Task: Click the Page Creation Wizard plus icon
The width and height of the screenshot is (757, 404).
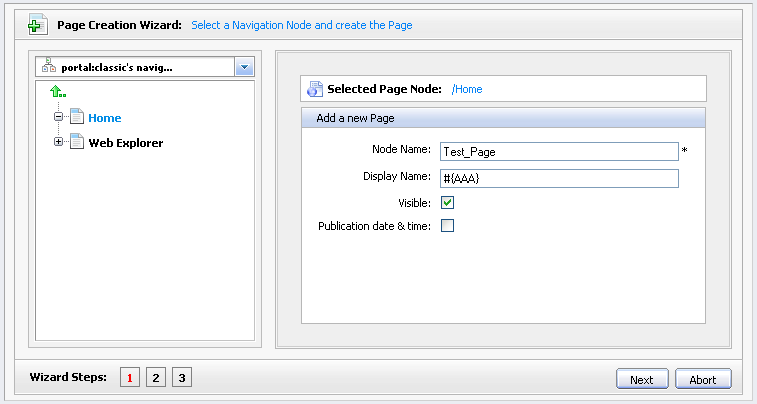Action: (x=38, y=24)
